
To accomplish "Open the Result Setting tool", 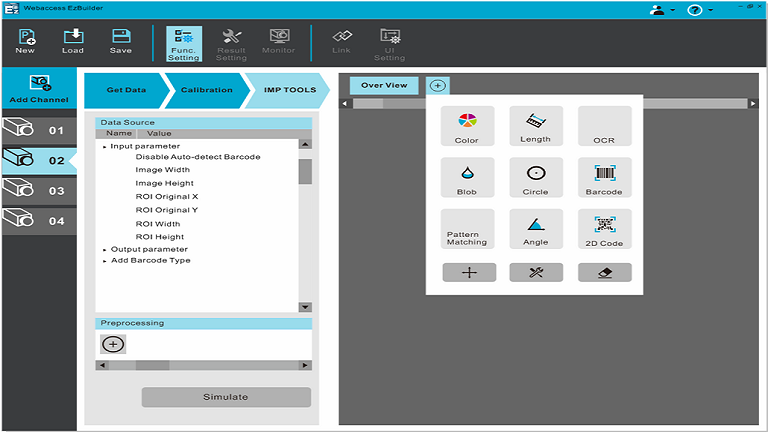I will point(231,44).
